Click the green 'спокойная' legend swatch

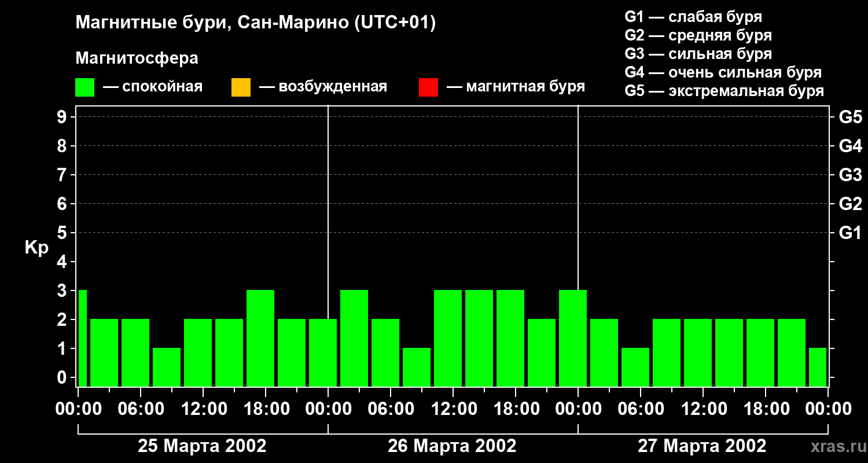84,87
